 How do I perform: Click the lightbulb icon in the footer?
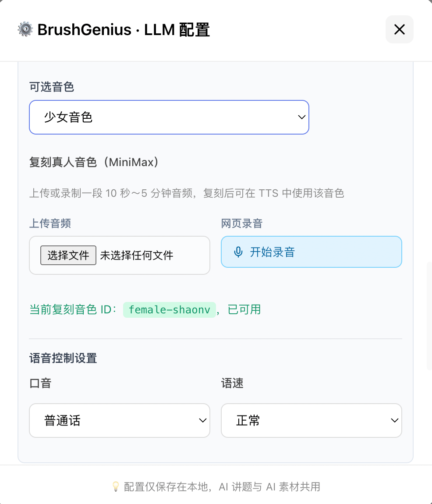pos(116,486)
